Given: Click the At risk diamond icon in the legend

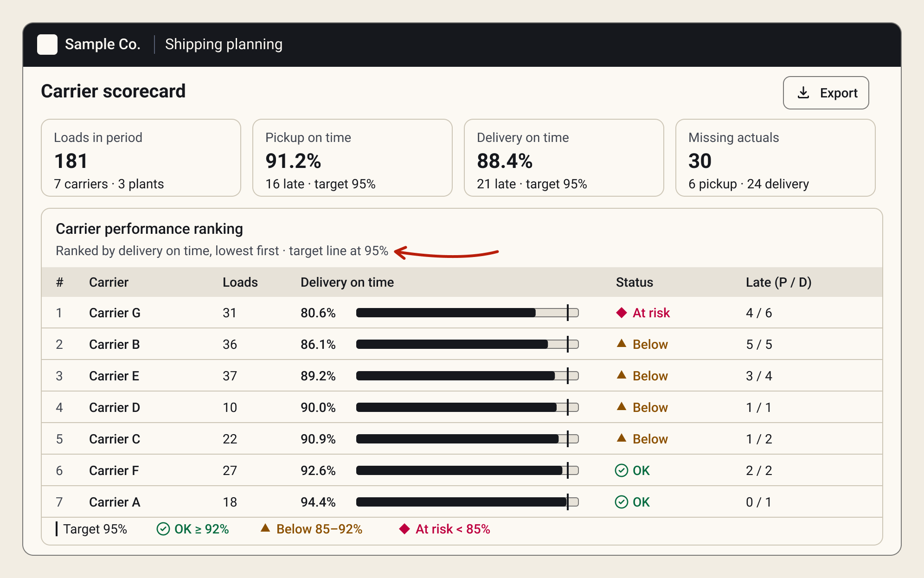Looking at the screenshot, I should click(404, 529).
